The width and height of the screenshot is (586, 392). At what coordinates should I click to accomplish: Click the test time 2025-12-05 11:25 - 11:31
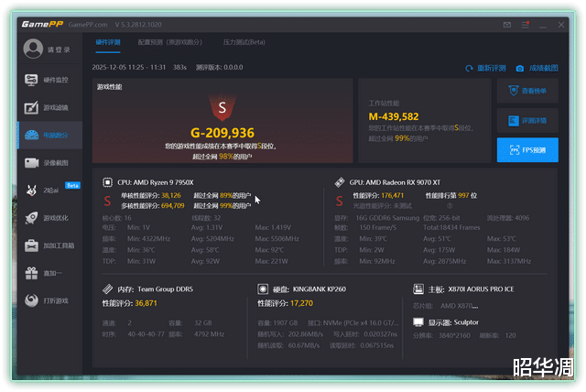pos(129,67)
